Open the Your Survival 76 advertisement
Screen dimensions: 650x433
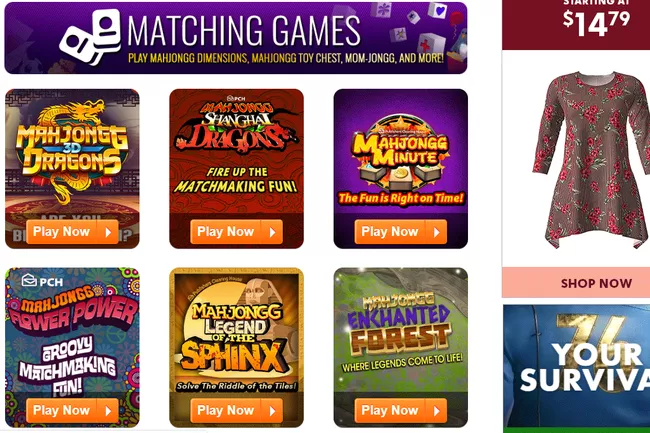pyautogui.click(x=577, y=369)
